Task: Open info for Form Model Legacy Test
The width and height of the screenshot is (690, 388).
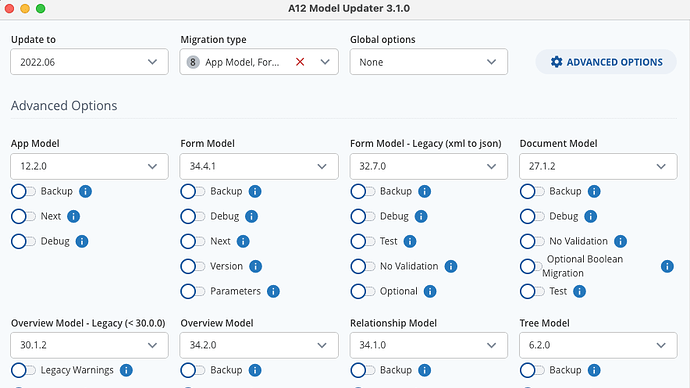Action: point(410,242)
